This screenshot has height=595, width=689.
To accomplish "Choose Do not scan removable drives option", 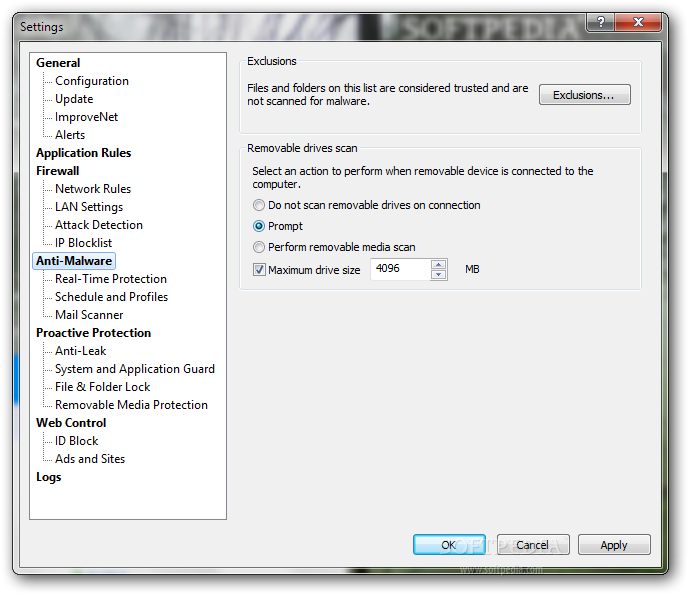I will pyautogui.click(x=366, y=205).
